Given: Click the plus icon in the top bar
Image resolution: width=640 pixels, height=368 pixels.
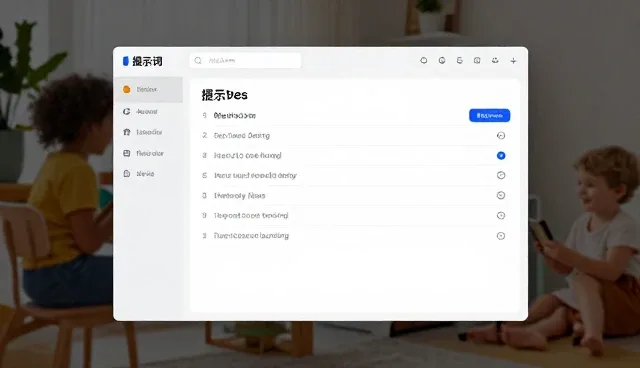Looking at the screenshot, I should (x=513, y=61).
